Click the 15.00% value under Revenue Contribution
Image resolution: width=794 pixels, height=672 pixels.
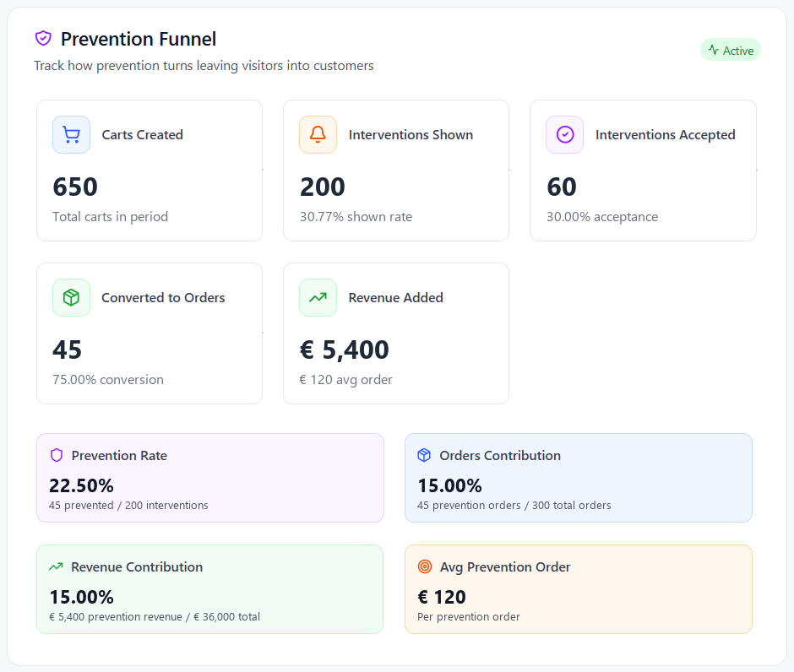click(81, 597)
